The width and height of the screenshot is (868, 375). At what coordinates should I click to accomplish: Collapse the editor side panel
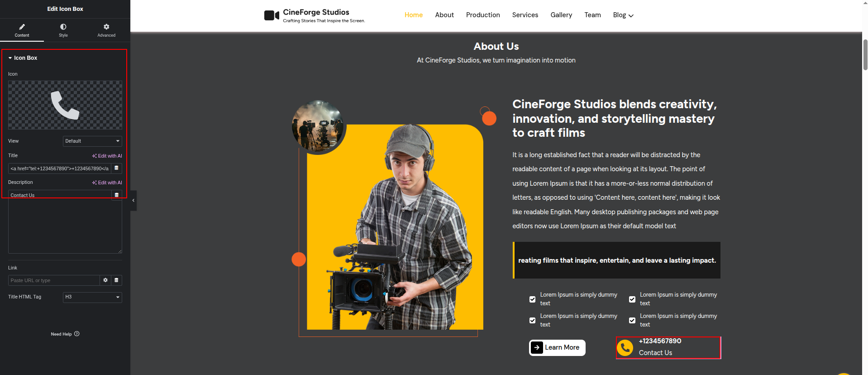133,200
